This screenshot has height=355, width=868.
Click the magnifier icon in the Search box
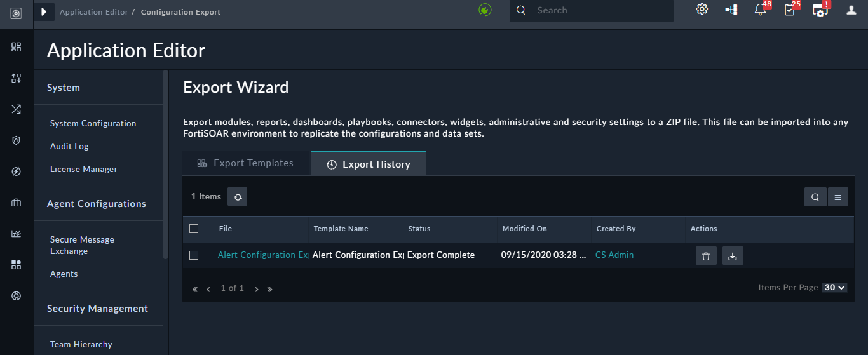[521, 10]
